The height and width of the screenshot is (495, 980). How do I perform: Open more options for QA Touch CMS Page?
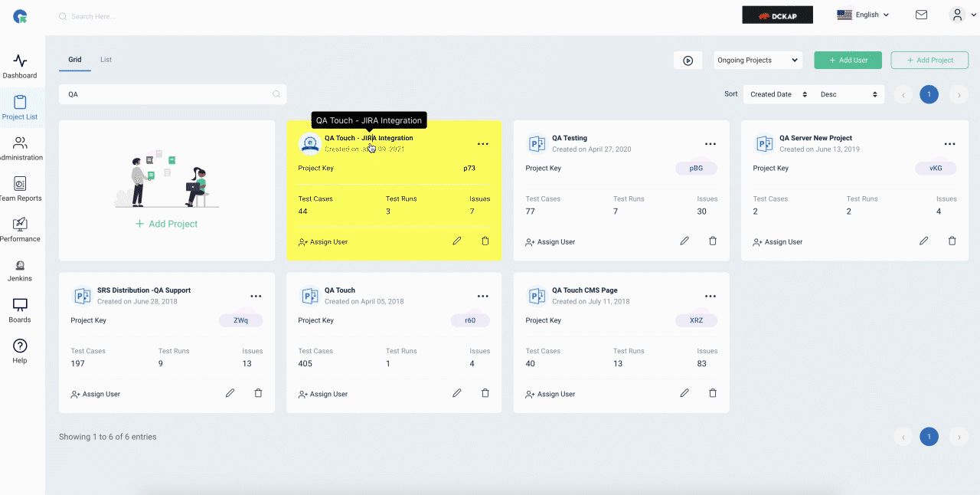point(710,297)
